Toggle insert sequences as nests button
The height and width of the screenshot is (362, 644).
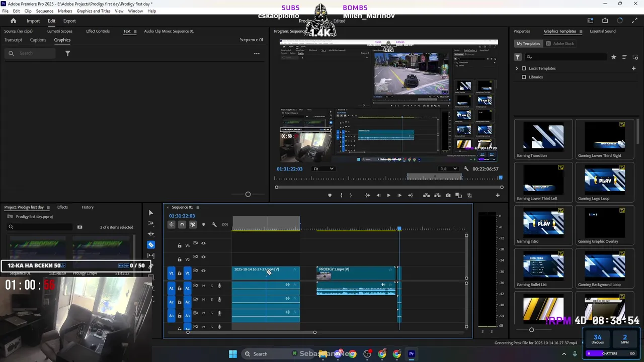pyautogui.click(x=172, y=224)
